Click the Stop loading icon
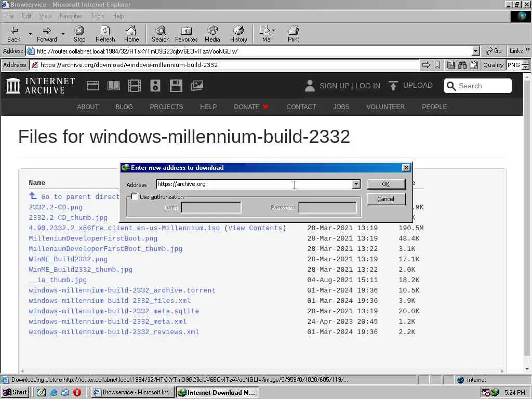The width and height of the screenshot is (532, 399). click(x=79, y=34)
